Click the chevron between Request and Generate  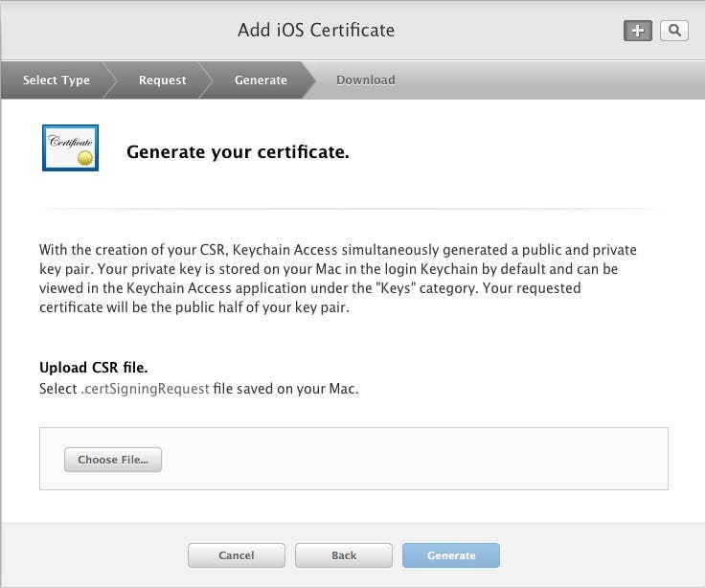pos(205,80)
